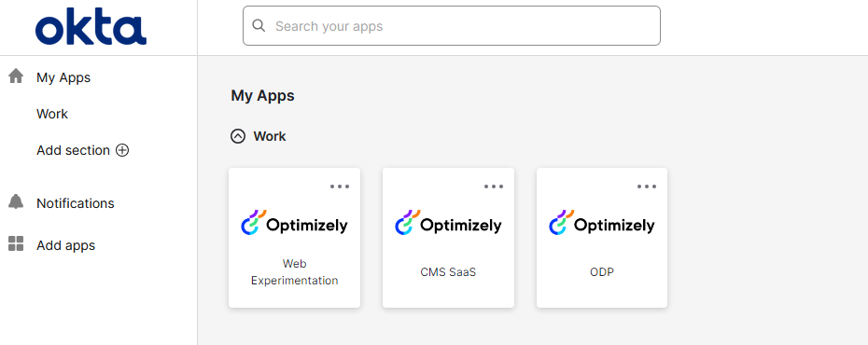Collapse the Work section chevron
This screenshot has width=868, height=345.
238,136
